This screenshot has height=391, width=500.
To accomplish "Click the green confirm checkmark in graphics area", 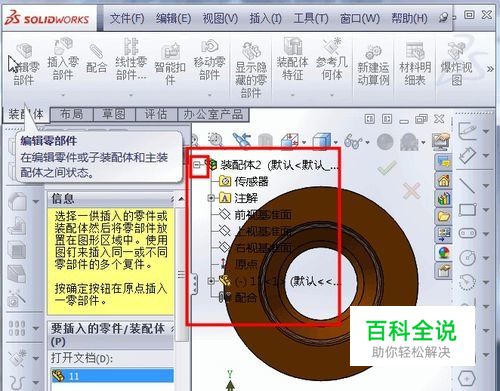I will [387, 168].
